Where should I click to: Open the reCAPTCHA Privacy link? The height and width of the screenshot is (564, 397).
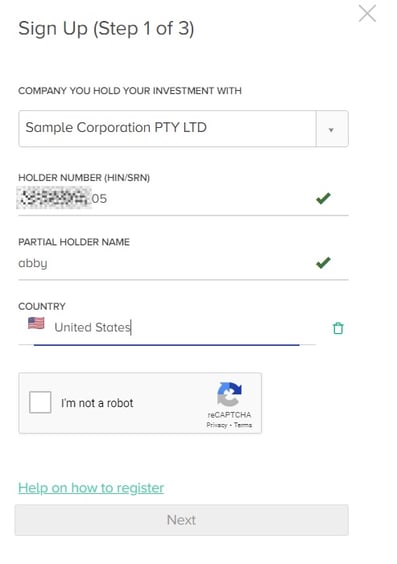tap(216, 425)
